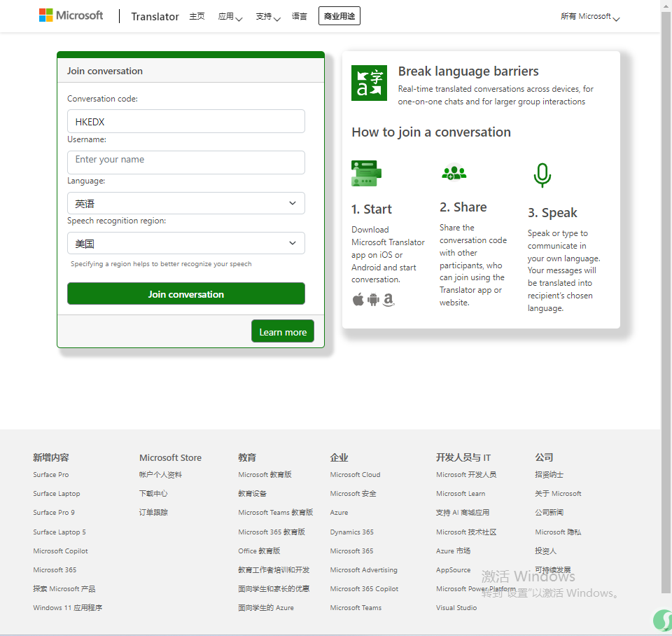Open the 面向学生和家长的优惠 footer link

(274, 588)
